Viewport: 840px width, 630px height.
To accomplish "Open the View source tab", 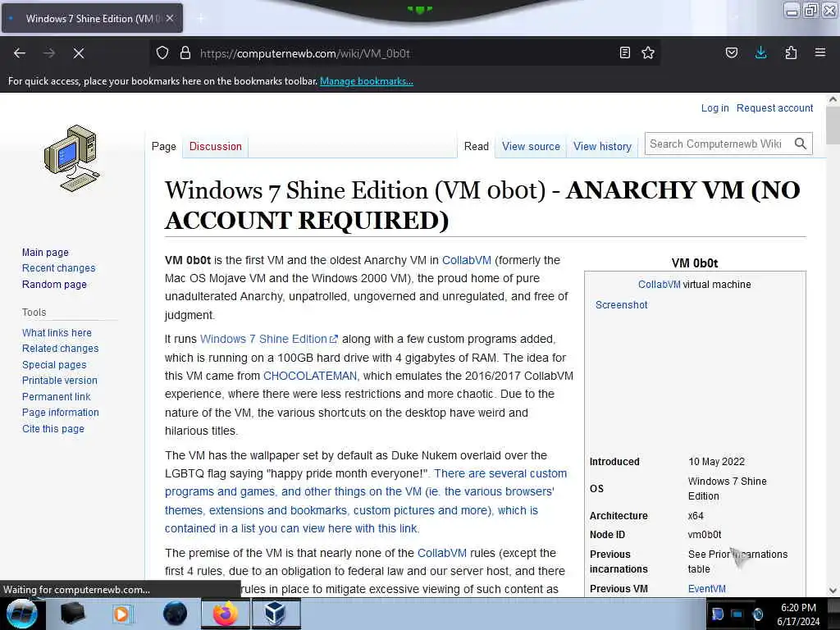I will click(531, 146).
